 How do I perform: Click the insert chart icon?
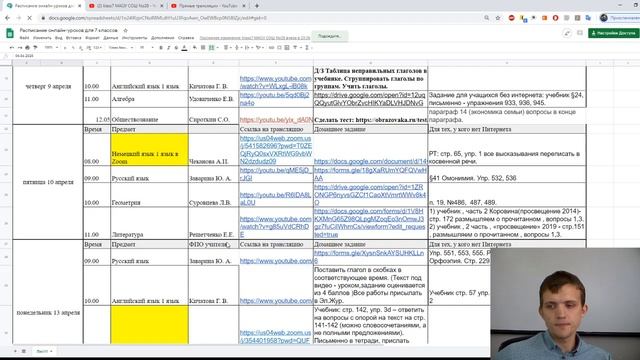[x=287, y=48]
